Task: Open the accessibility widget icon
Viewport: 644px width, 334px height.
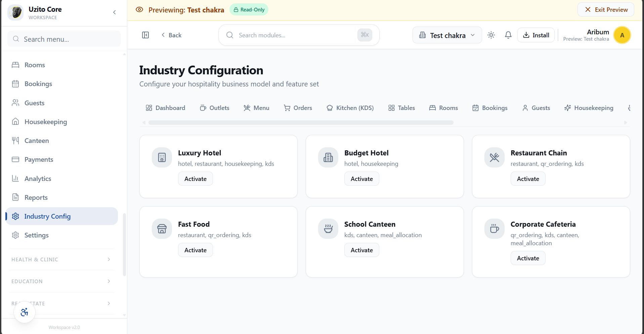Action: tap(25, 312)
